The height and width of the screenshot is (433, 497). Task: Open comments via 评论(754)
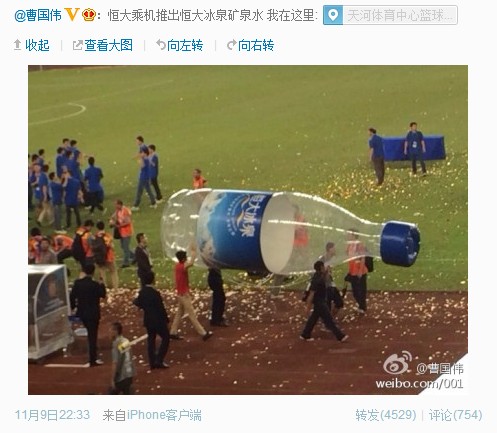point(456,415)
